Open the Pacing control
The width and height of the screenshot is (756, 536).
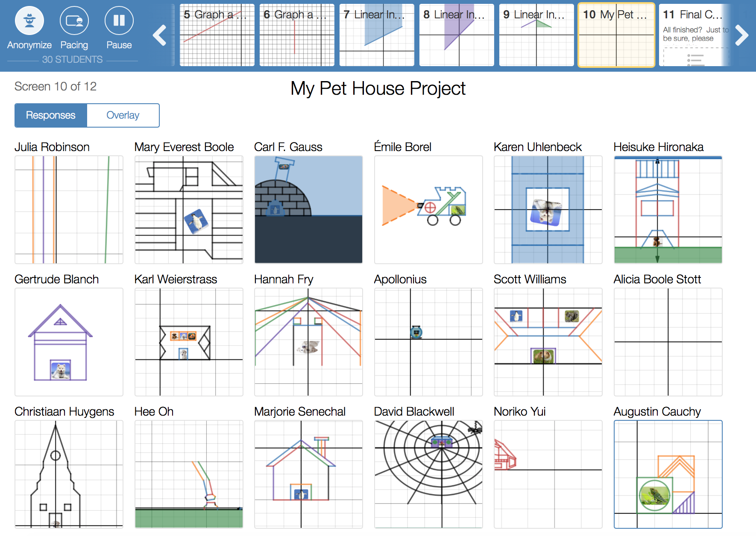pyautogui.click(x=74, y=21)
